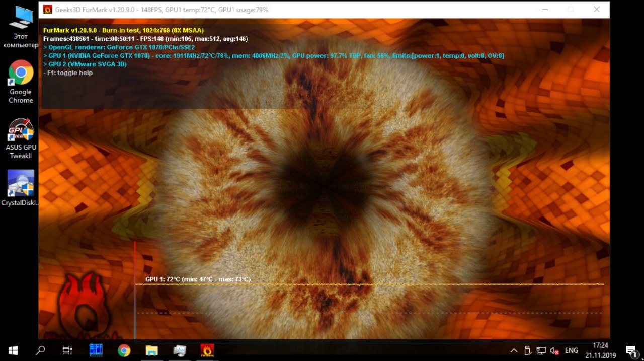
Task: Click the 'GPU 2 (VMware SVGA 3D)' line
Action: point(85,64)
